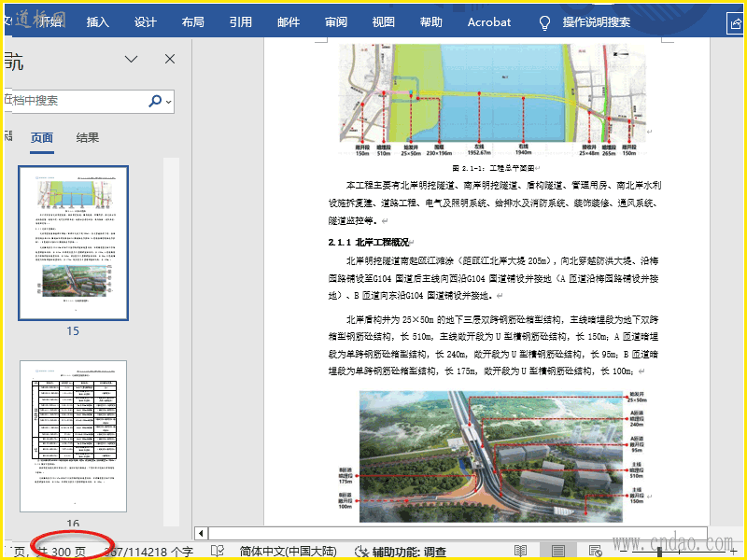Switch to Web Layout view
747x560 pixels.
click(594, 552)
